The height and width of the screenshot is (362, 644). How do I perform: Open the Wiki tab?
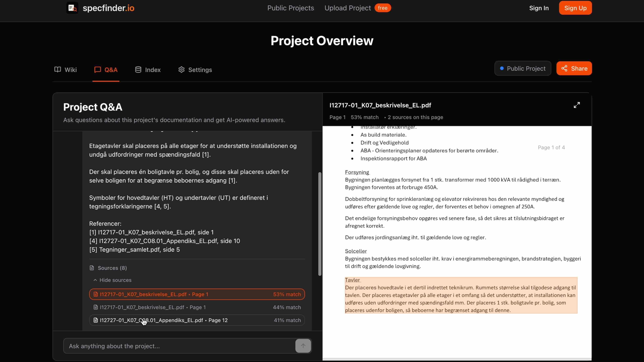[66, 70]
